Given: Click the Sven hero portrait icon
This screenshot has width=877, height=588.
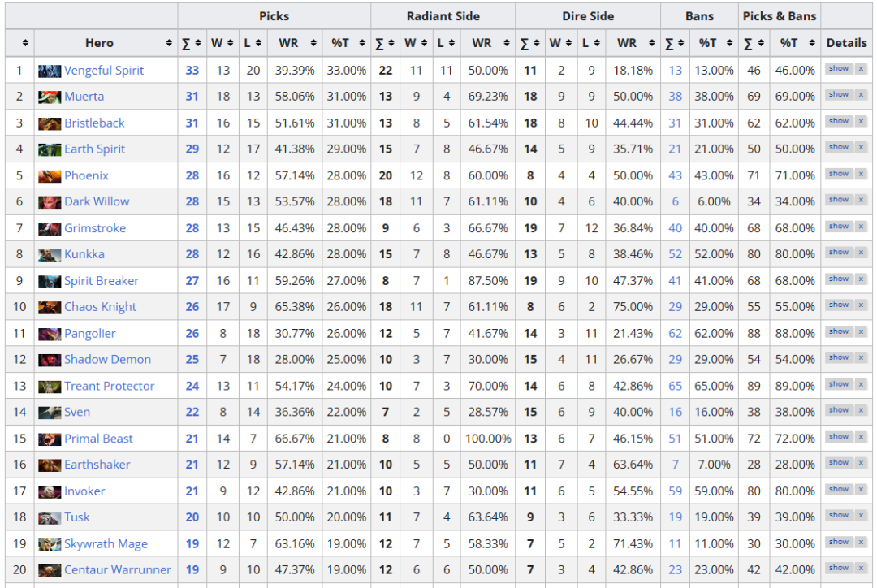Looking at the screenshot, I should tap(50, 413).
